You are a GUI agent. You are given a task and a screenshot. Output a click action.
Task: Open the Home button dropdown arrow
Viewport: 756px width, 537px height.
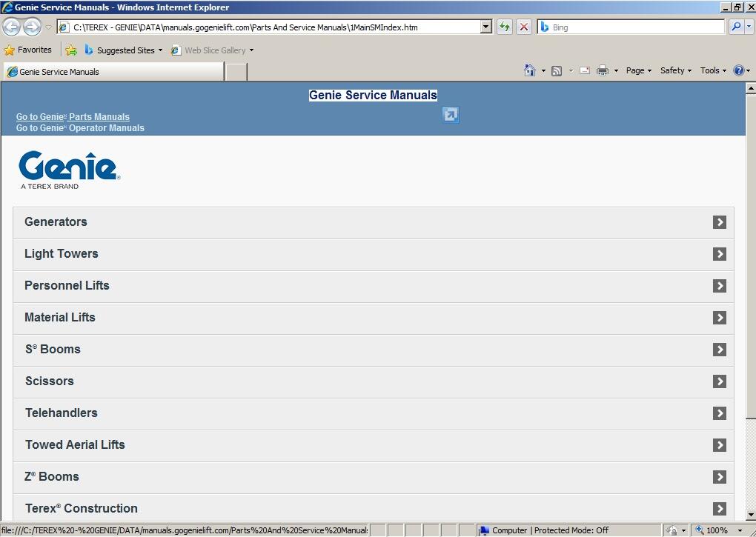pos(543,71)
